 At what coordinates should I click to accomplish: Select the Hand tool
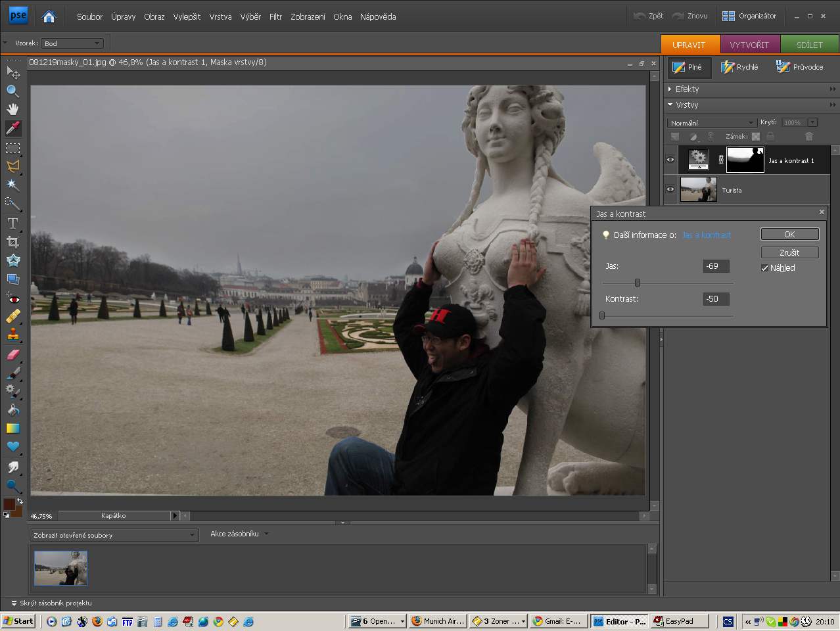click(12, 109)
